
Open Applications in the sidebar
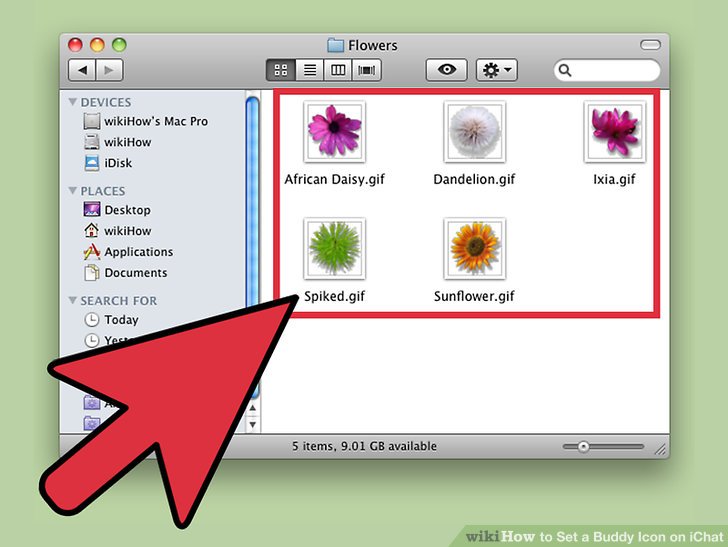[x=138, y=252]
